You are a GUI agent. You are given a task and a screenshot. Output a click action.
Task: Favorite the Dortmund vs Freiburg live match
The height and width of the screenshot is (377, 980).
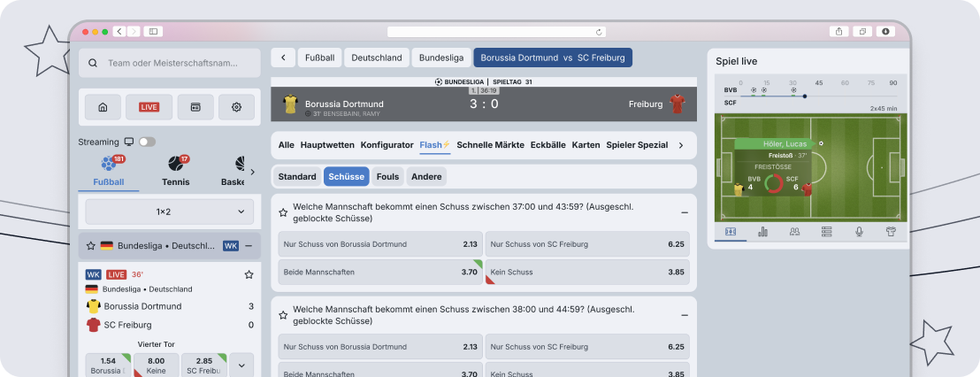pos(249,274)
